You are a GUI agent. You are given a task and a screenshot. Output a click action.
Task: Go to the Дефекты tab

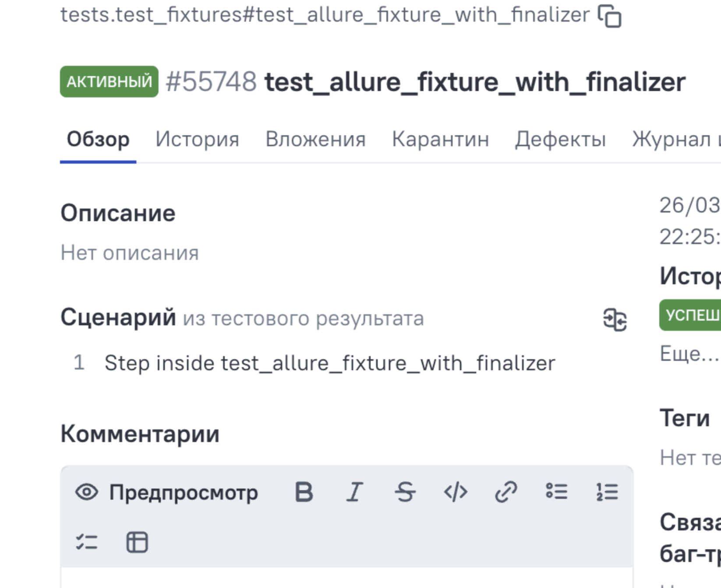click(560, 140)
